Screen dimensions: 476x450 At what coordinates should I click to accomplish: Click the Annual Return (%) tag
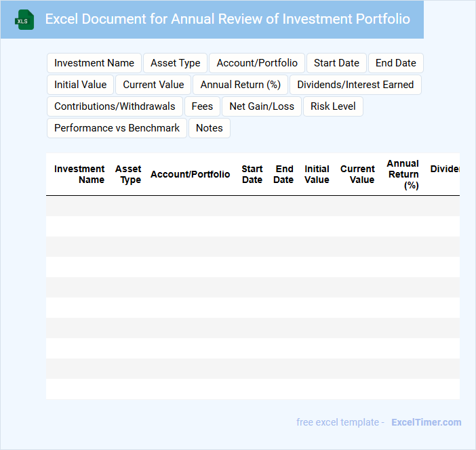tap(241, 85)
